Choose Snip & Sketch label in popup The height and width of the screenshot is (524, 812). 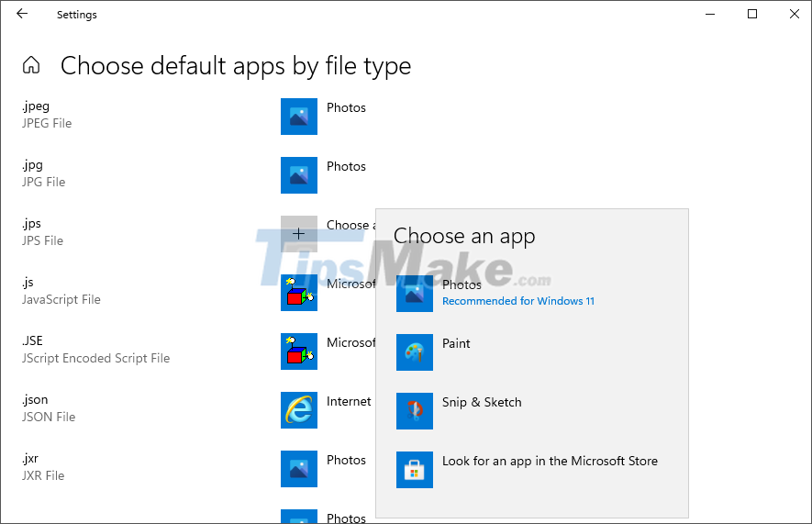click(x=482, y=402)
